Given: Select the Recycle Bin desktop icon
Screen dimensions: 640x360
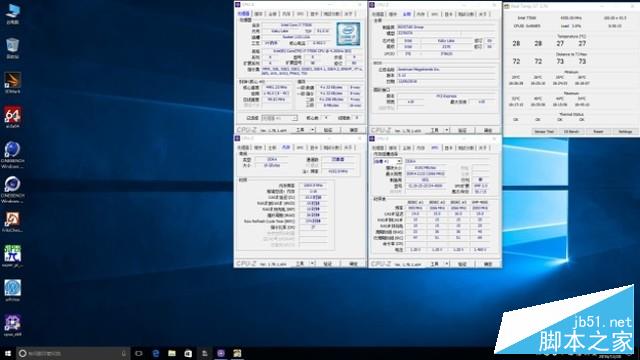Looking at the screenshot, I should (x=13, y=48).
